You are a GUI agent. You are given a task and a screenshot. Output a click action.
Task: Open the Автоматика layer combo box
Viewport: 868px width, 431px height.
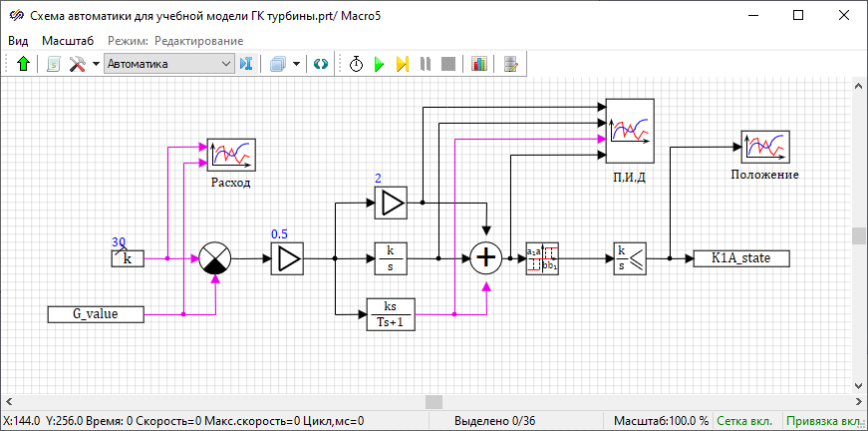(x=167, y=64)
